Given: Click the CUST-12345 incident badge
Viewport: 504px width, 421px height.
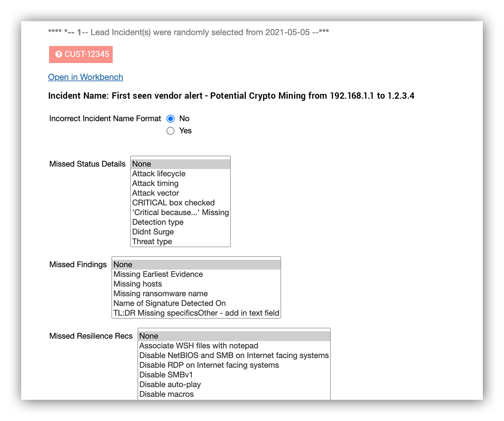Looking at the screenshot, I should [x=81, y=54].
